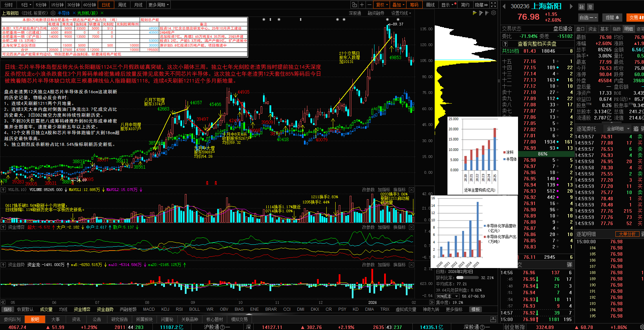Image resolution: width=644 pixels, height=330 pixels.
Task: Open the 资金 tab in quote panel
Action: coord(592,29)
